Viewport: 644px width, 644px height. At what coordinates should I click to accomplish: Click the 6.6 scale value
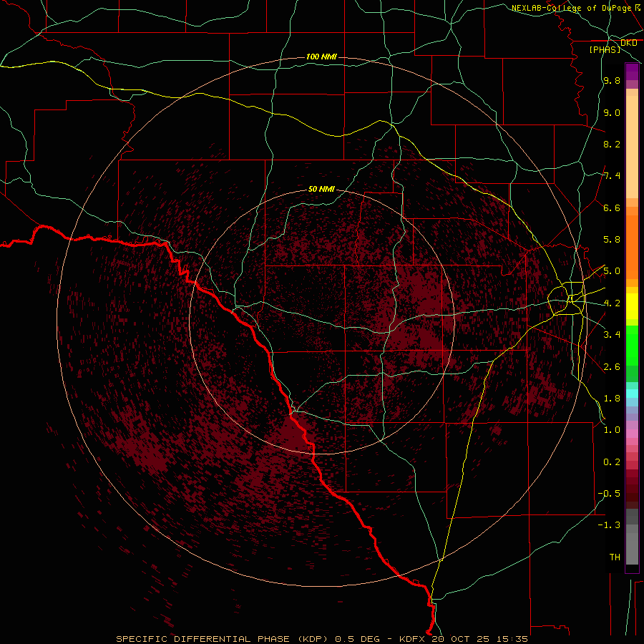(x=612, y=208)
